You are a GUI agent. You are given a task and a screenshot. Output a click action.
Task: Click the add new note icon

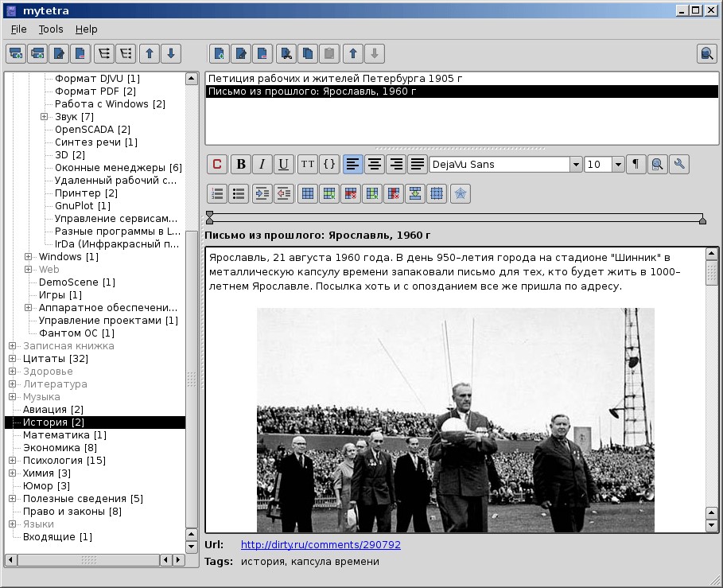tap(220, 54)
